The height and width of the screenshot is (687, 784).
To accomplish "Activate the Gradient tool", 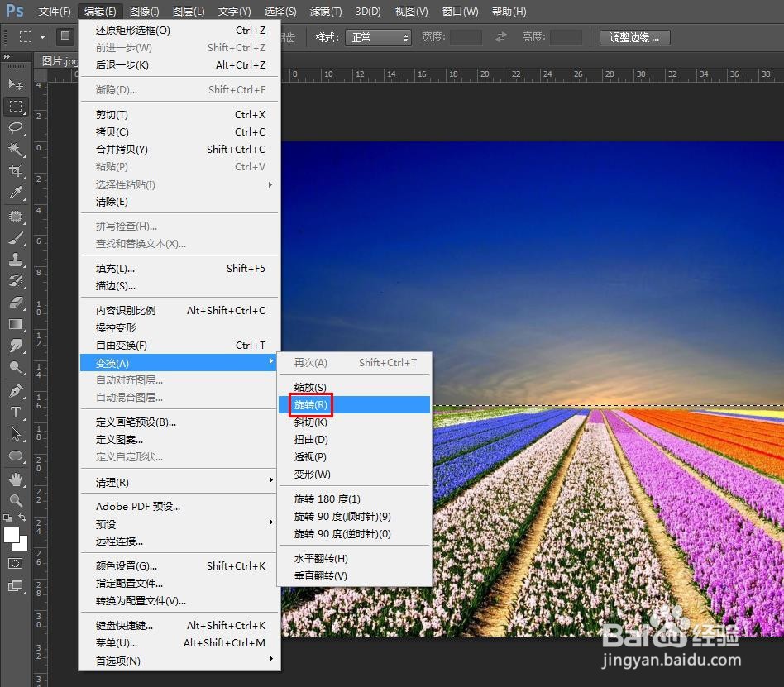I will [17, 324].
